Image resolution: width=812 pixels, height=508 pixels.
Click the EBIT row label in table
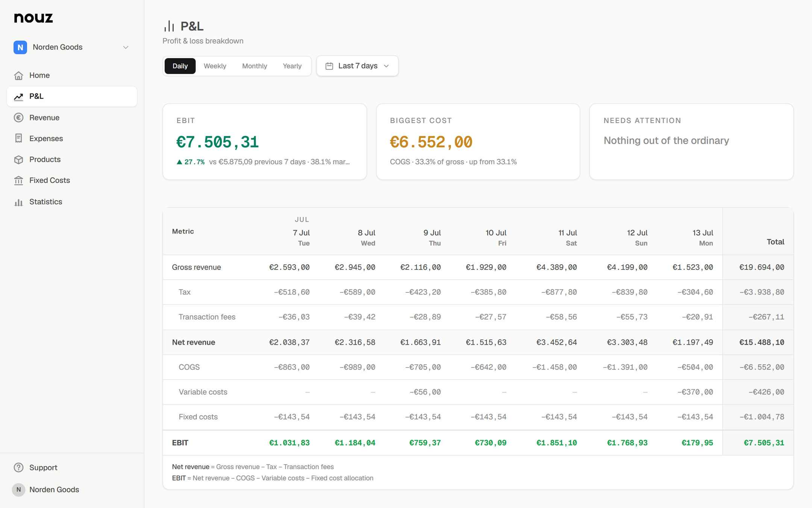[x=180, y=443]
